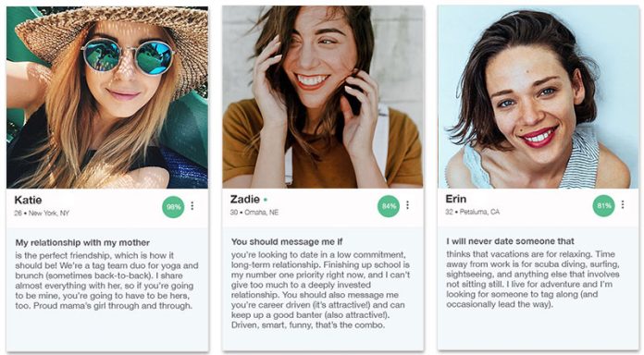This screenshot has width=644, height=355.
Task: Open the three-dot menu on Katie's card
Action: pyautogui.click(x=192, y=205)
